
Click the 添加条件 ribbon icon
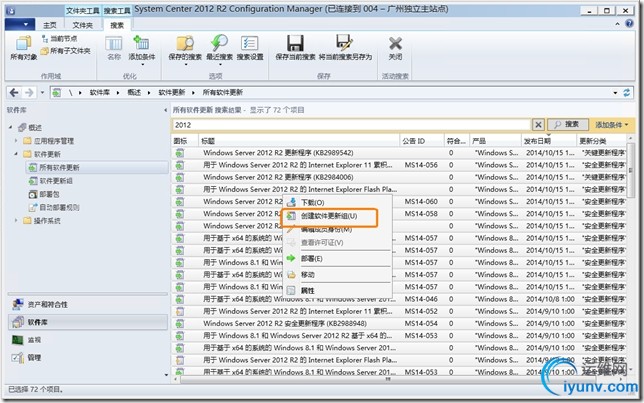tap(141, 43)
